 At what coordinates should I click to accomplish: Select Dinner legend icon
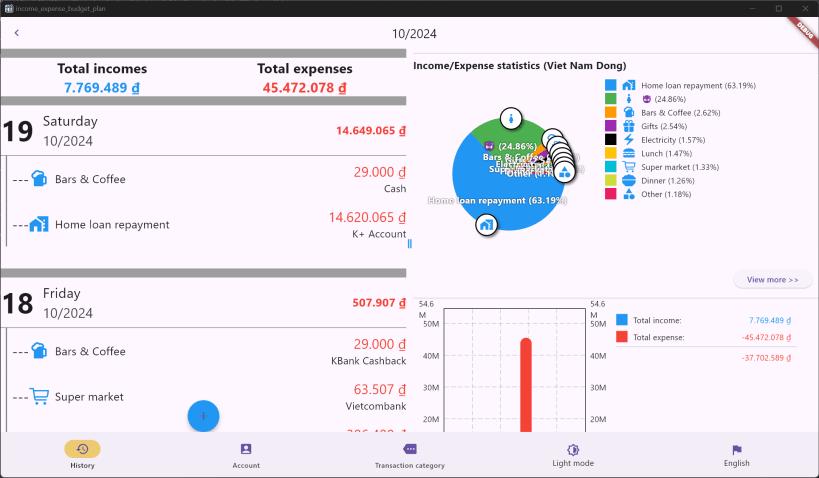629,180
